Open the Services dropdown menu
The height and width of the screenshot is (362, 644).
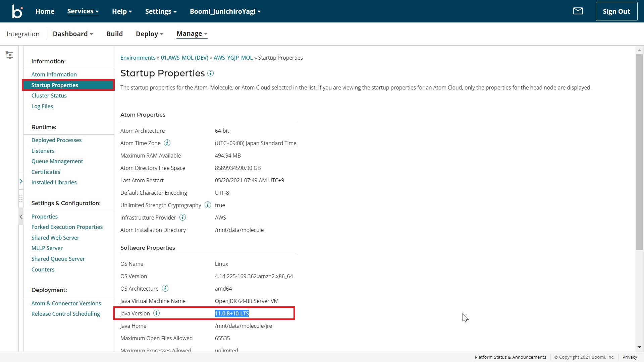(x=83, y=11)
